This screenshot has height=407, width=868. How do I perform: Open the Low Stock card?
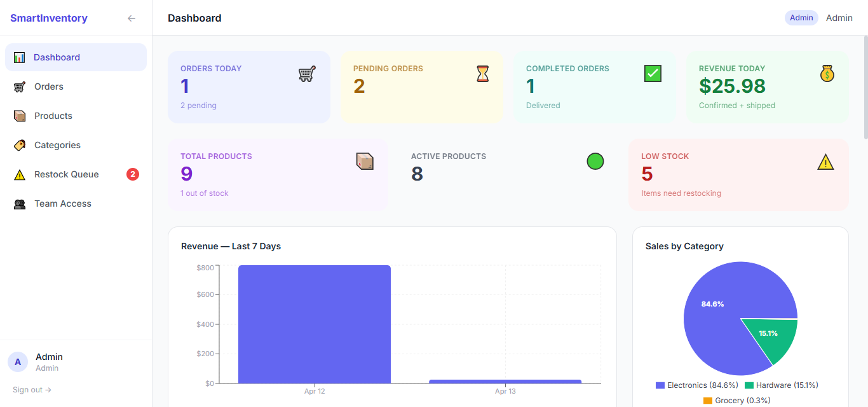[739, 175]
